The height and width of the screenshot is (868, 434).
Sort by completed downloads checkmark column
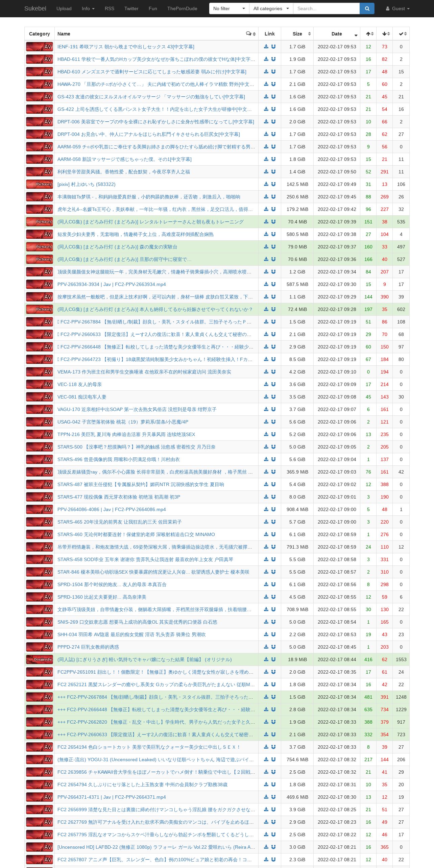click(x=401, y=34)
